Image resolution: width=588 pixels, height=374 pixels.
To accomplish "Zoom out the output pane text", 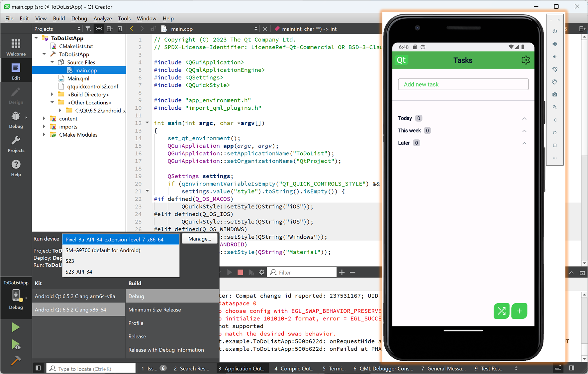I will 353,272.
